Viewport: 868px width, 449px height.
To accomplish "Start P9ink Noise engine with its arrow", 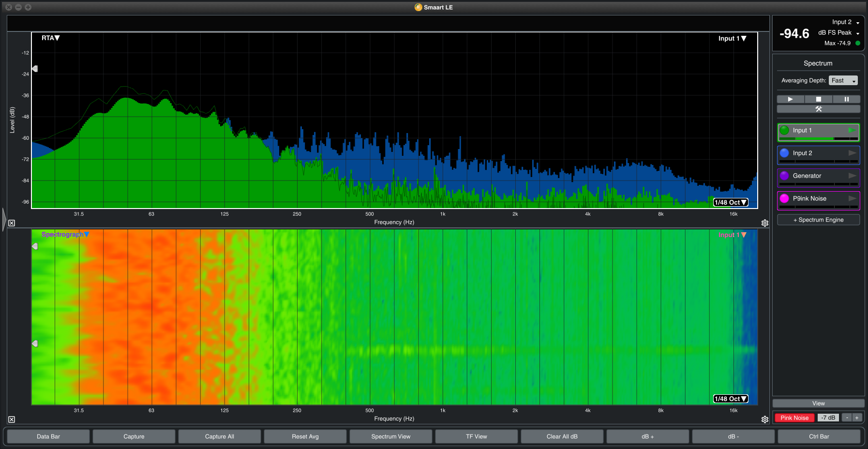I will pos(852,198).
